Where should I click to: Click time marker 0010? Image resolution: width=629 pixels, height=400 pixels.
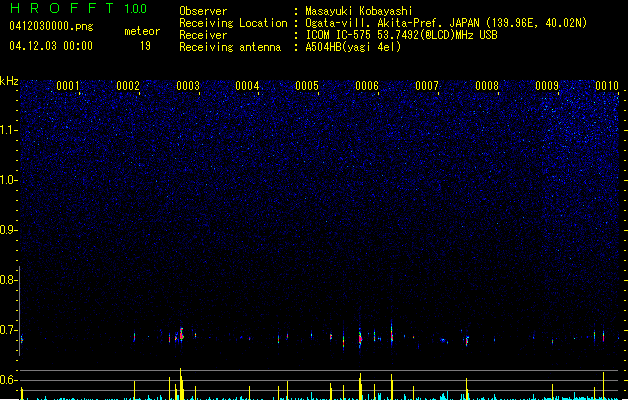pyautogui.click(x=607, y=86)
